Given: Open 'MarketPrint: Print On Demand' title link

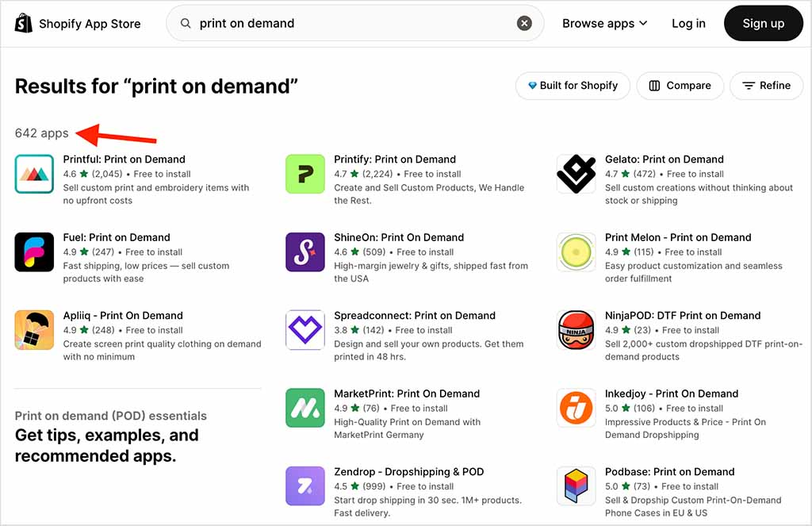Looking at the screenshot, I should point(407,394).
